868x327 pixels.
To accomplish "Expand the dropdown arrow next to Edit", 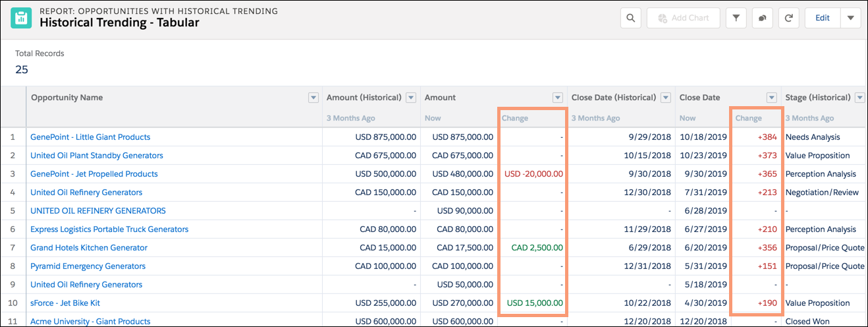I will 850,18.
